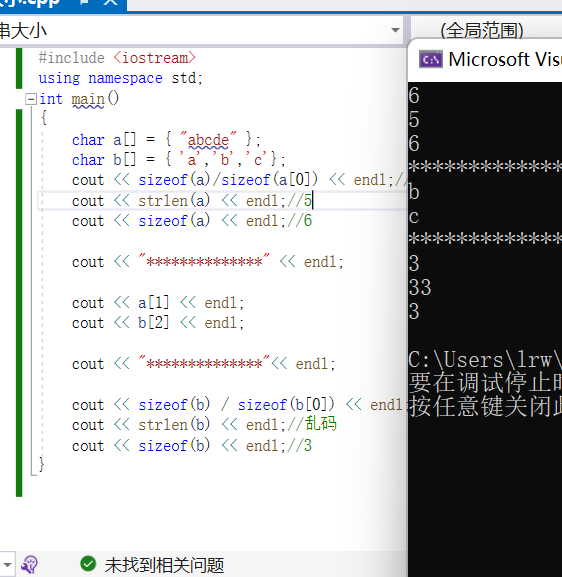The image size is (562, 577).
Task: Pin the .cpp editor tab
Action: click(x=85, y=2)
